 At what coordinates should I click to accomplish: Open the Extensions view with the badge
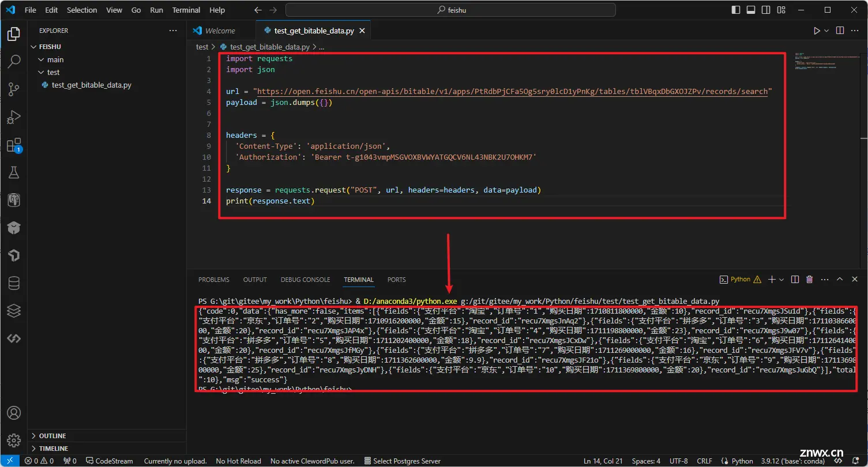pos(14,145)
